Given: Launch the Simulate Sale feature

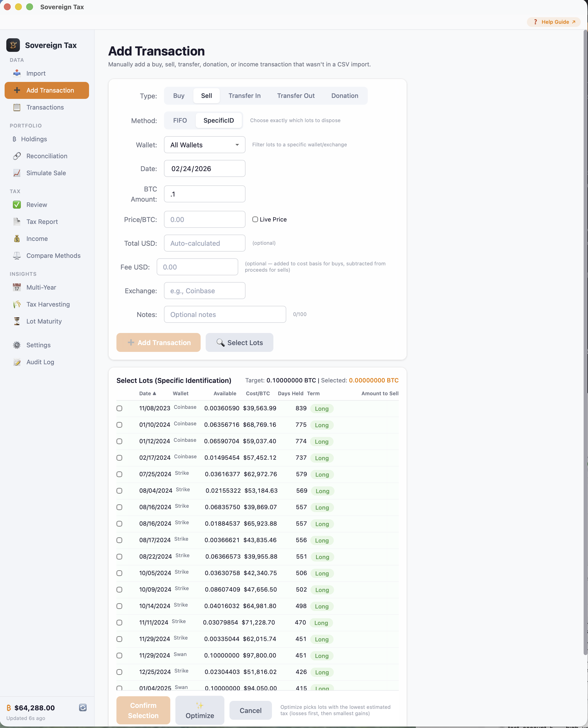Looking at the screenshot, I should pyautogui.click(x=46, y=173).
